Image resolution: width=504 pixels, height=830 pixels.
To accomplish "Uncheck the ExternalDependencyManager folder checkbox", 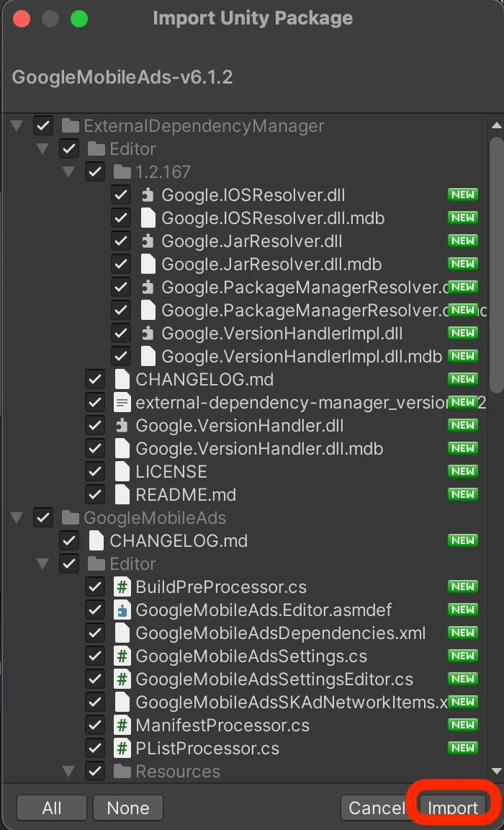I will (43, 126).
